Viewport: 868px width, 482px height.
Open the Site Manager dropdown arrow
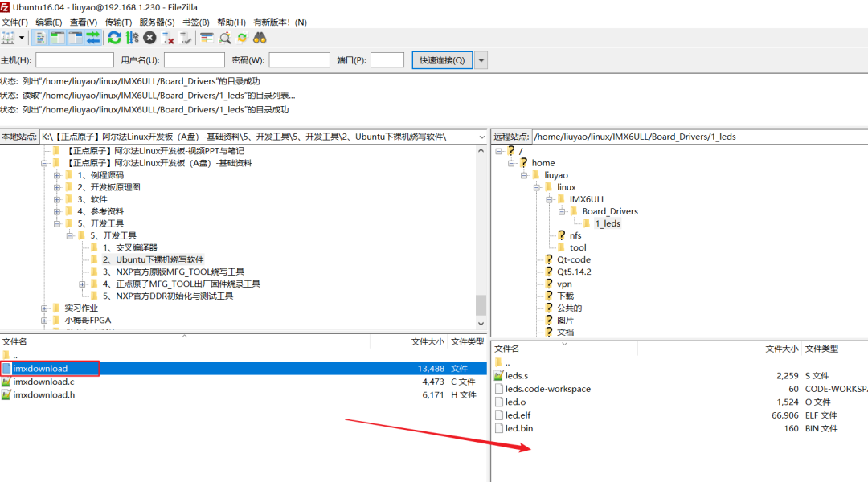[x=21, y=38]
